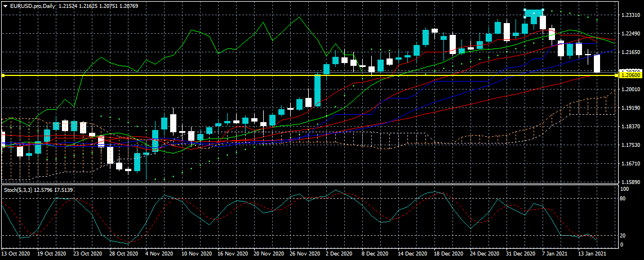Viewport: 644px width, 260px height.
Task: Click the 1.20010 price axis label
Action: 629,89
